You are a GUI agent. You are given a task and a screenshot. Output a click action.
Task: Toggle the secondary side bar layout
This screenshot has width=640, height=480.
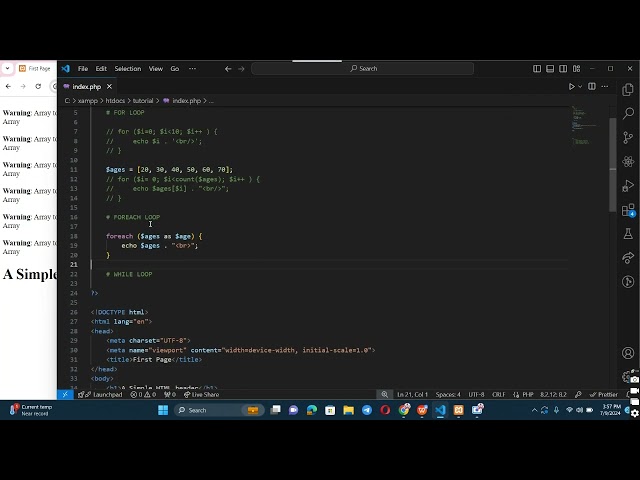(563, 69)
